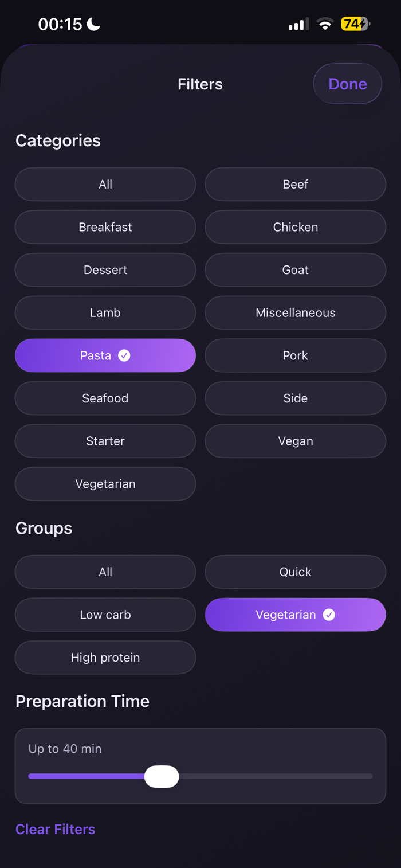
Task: Select the Miscellaneous category chip
Action: click(x=295, y=312)
